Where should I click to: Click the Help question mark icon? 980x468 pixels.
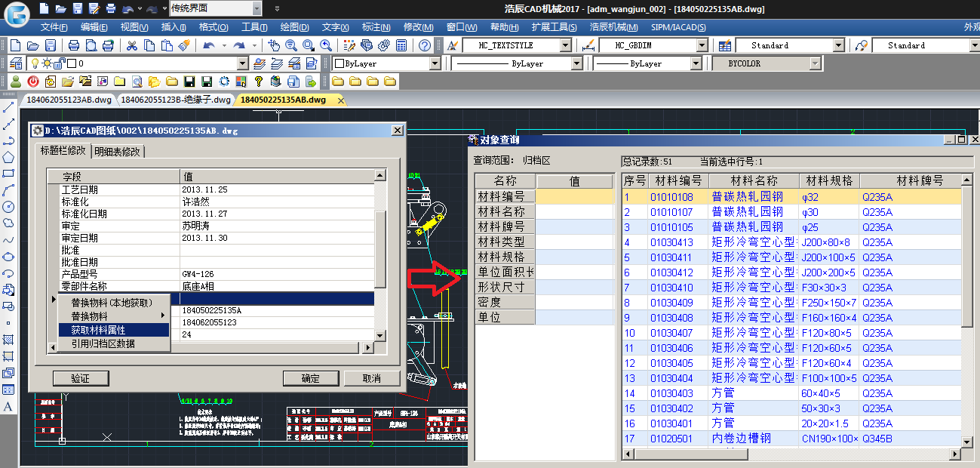click(425, 45)
